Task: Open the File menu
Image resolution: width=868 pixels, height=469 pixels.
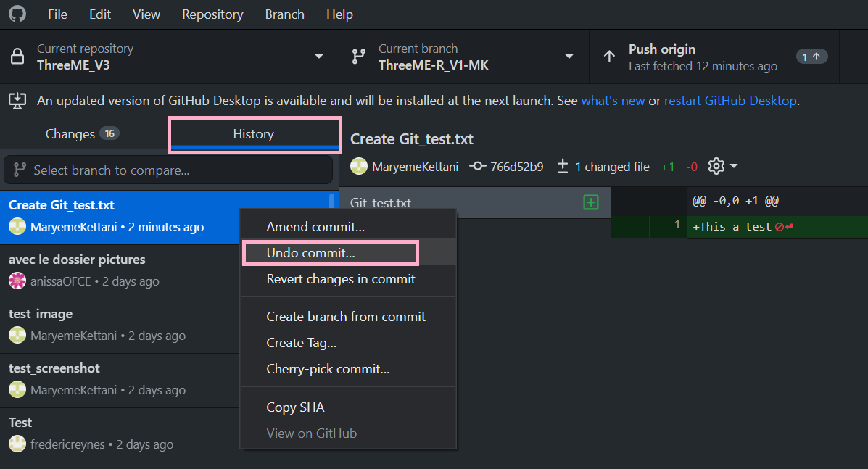Action: click(x=57, y=14)
